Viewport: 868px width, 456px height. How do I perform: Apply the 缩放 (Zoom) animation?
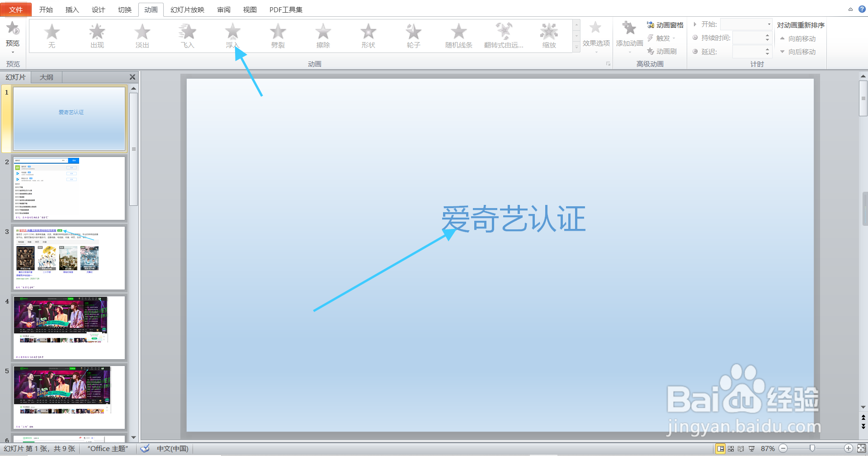[549, 36]
